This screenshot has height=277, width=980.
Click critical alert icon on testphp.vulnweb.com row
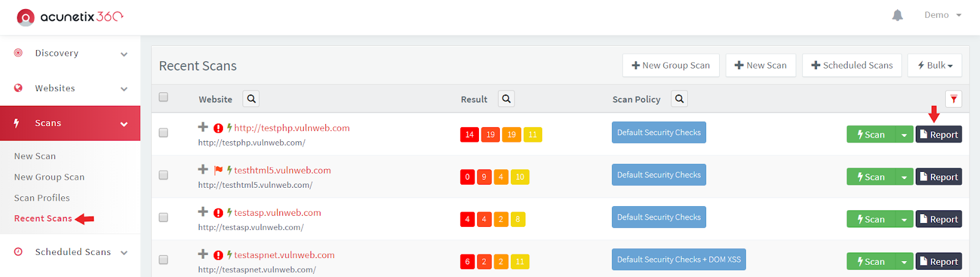[x=218, y=128]
